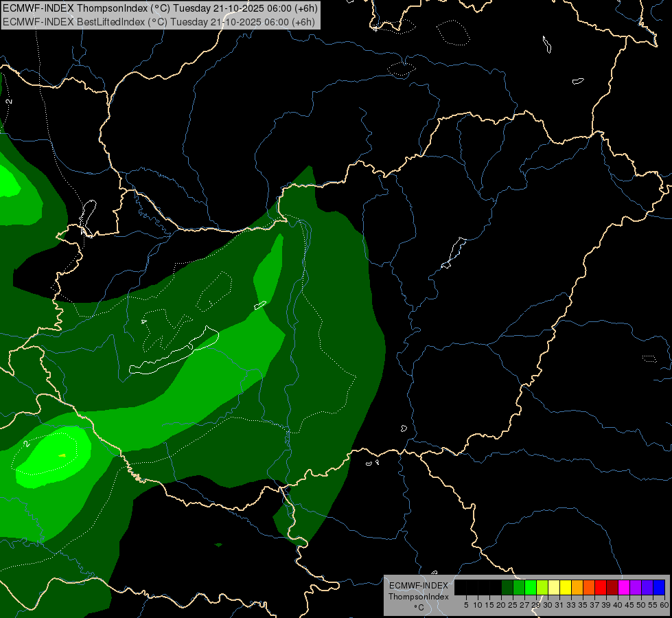Click the legend tick value 60
Image resolution: width=672 pixels, height=618 pixels.
[664, 605]
